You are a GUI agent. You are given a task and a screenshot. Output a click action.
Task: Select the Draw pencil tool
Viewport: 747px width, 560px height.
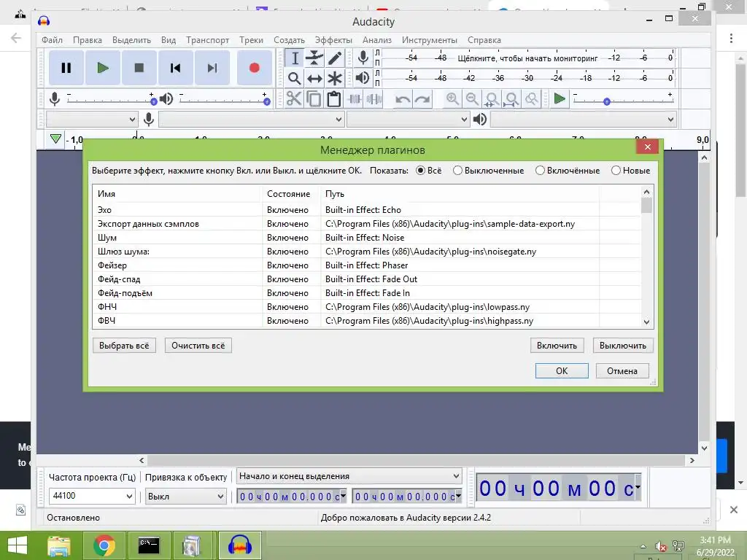tap(335, 58)
